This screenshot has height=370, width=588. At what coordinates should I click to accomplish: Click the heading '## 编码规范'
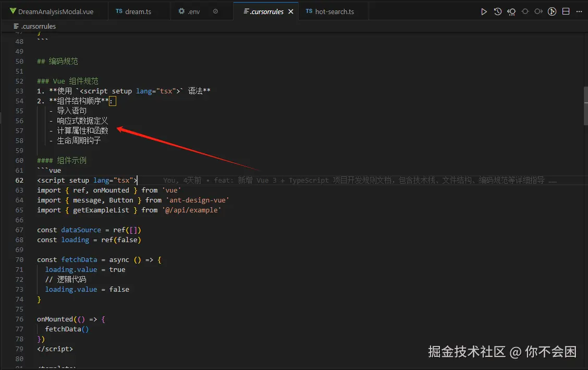57,62
